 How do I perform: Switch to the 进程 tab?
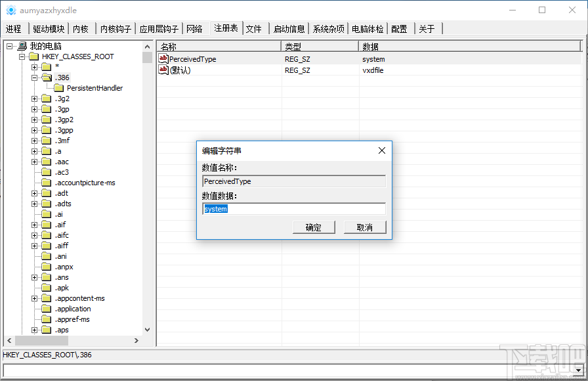tap(15, 29)
